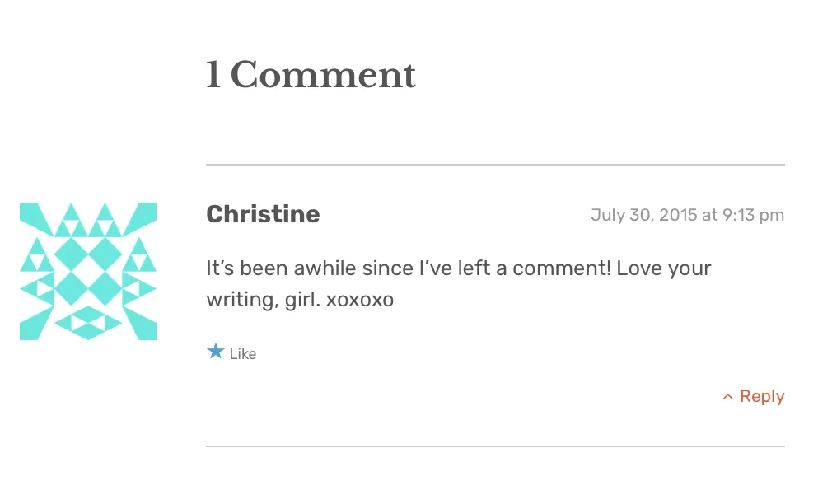Click the divider line below the Reply link
This screenshot has height=504, width=832.
pos(495,446)
